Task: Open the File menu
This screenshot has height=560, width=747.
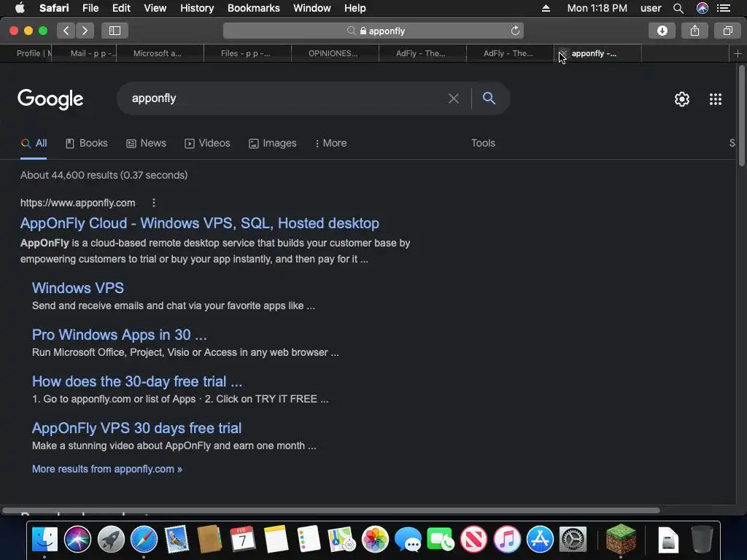Action: 90,8
